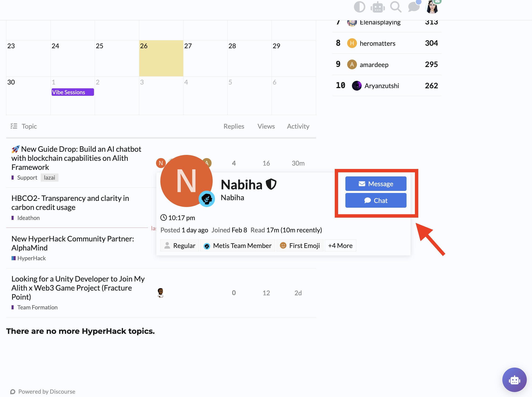Image resolution: width=532 pixels, height=397 pixels.
Task: Click the Metis team flair badge icon
Action: tap(207, 199)
